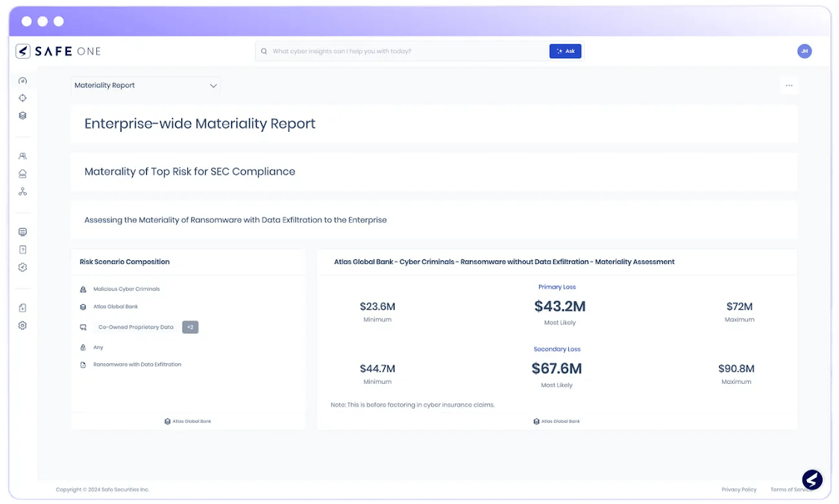Screen dimensions: 839x504
Task: Select the Malicious Cyber Criminals text
Action: 126,289
